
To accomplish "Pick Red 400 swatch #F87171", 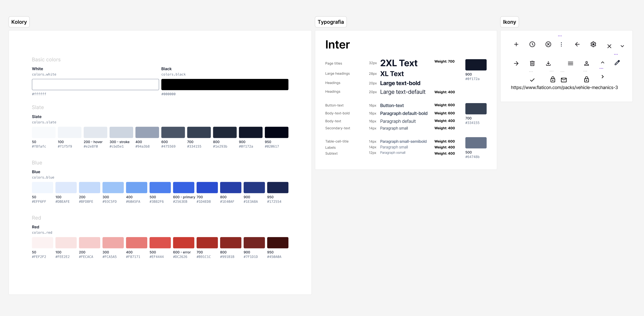I will 136,243.
